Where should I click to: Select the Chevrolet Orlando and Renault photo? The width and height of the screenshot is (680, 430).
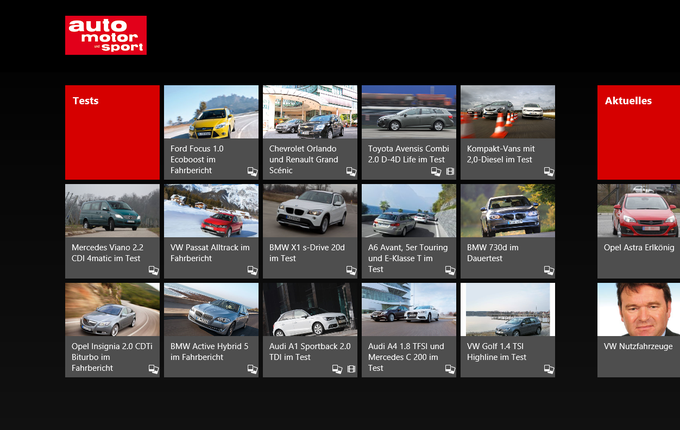tap(310, 112)
